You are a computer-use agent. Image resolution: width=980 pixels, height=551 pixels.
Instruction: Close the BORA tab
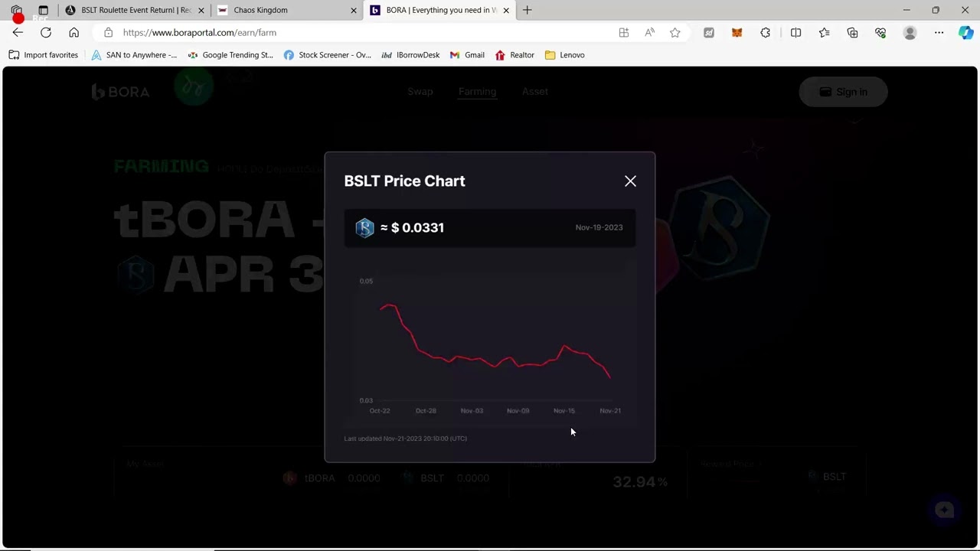[x=506, y=10]
